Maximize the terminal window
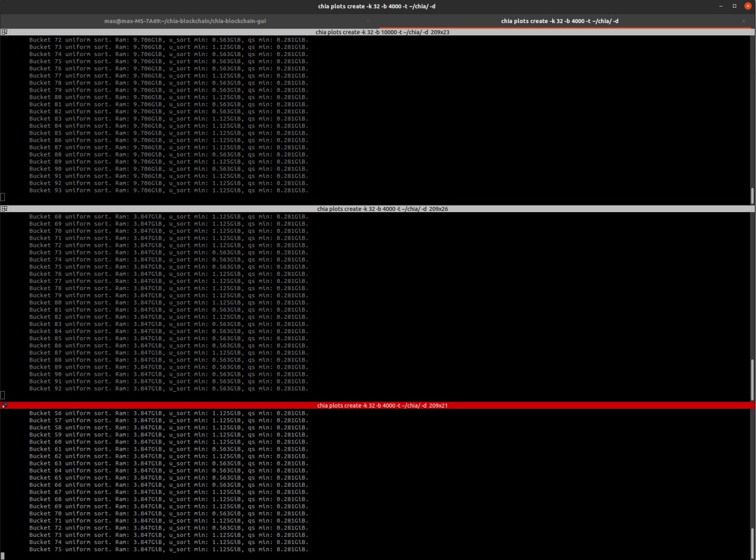Screen dimensions: 756x560 [x=735, y=6]
